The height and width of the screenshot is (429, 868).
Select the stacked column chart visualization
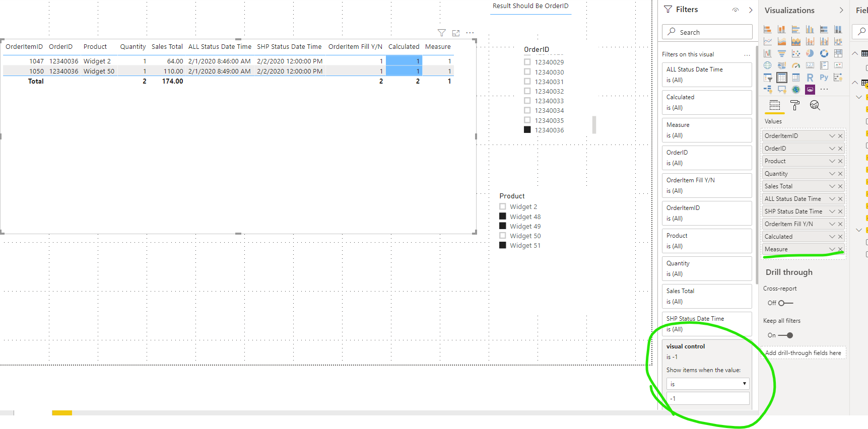782,29
